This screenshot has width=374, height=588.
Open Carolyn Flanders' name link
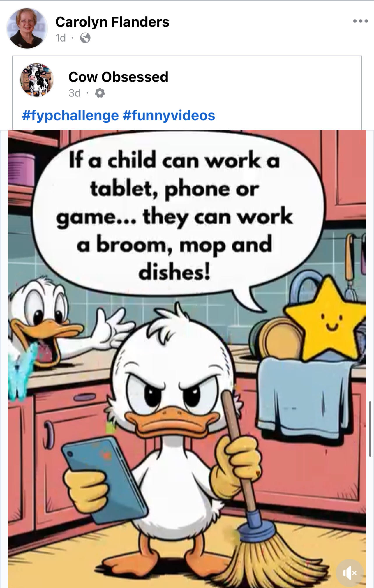tap(112, 22)
